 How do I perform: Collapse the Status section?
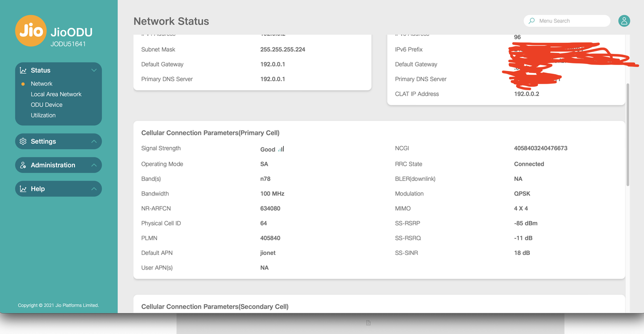tap(94, 70)
